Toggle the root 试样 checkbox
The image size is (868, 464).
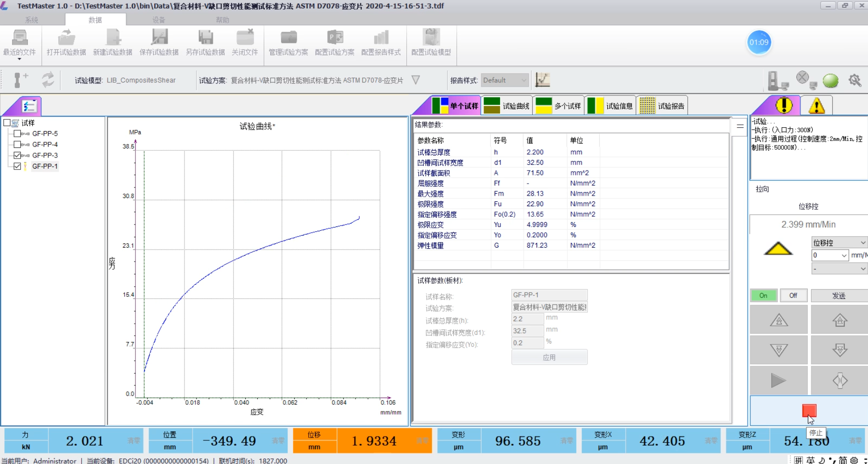[x=6, y=123]
